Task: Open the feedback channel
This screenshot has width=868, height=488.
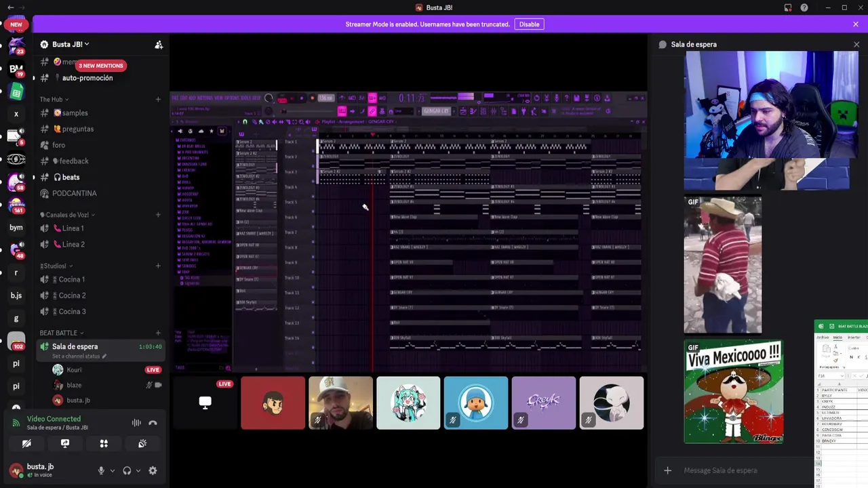Action: click(100, 161)
